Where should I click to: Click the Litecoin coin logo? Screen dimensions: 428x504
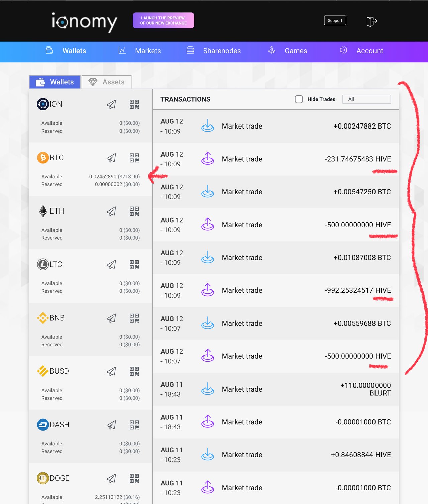point(43,264)
